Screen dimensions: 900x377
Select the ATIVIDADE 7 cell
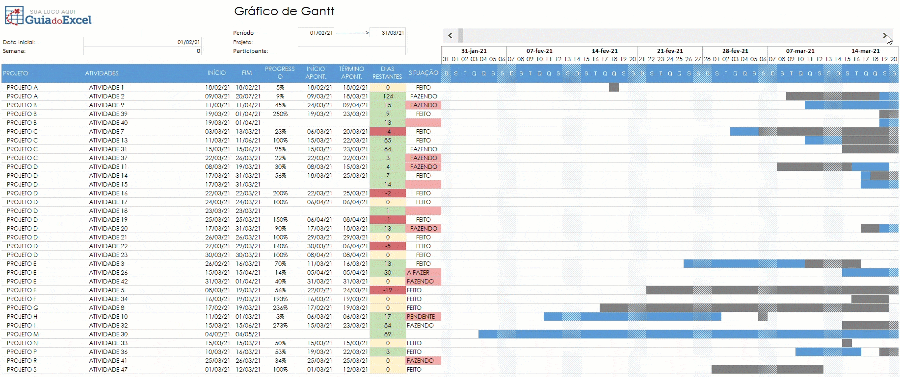coord(106,131)
